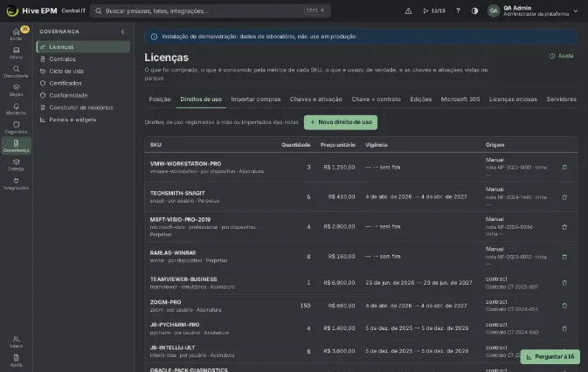The image size is (588, 372).
Task: Open the Segurança shield icon
Action: pyautogui.click(x=16, y=127)
